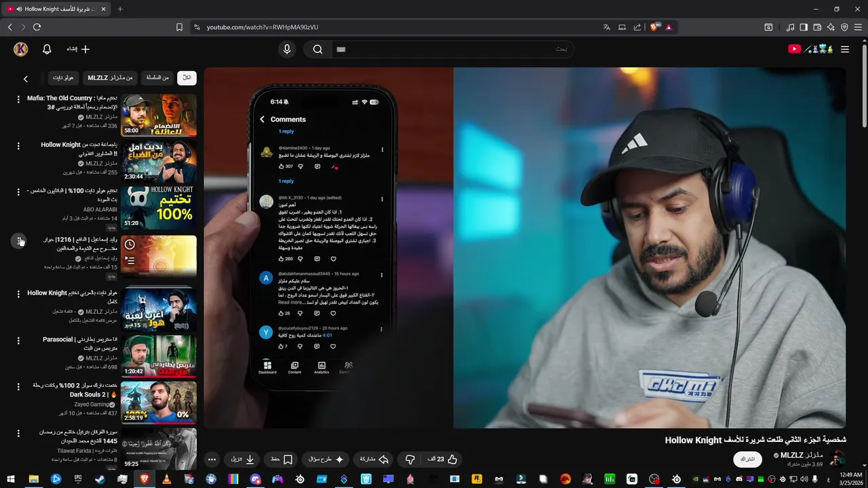Reload the YouTube page
The height and width of the screenshot is (488, 868).
37,27
